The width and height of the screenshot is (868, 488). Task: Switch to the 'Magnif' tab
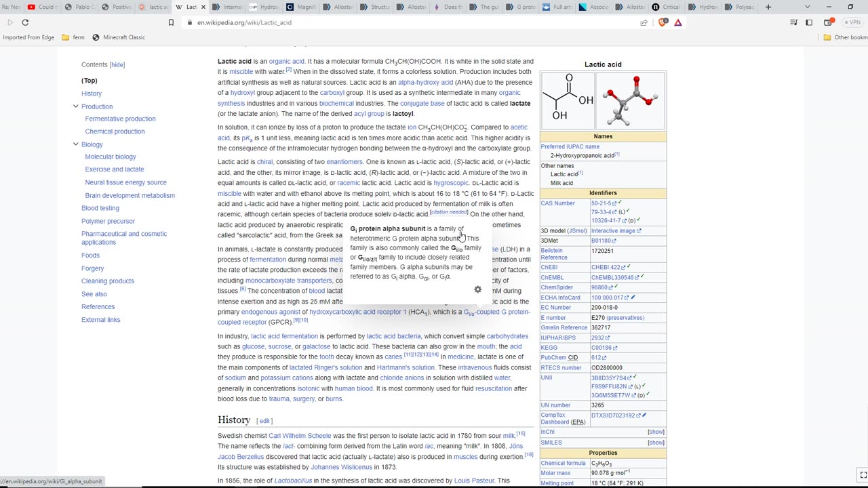[x=301, y=7]
